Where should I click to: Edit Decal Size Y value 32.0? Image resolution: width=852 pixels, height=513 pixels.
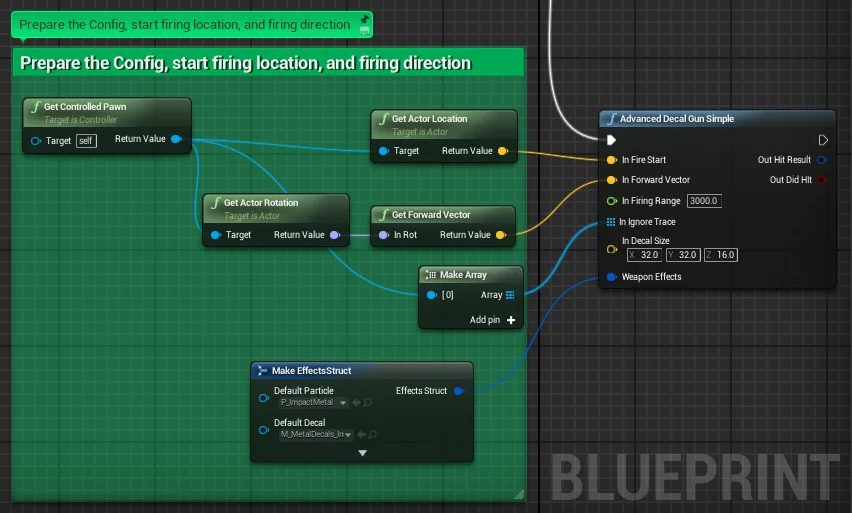(684, 255)
